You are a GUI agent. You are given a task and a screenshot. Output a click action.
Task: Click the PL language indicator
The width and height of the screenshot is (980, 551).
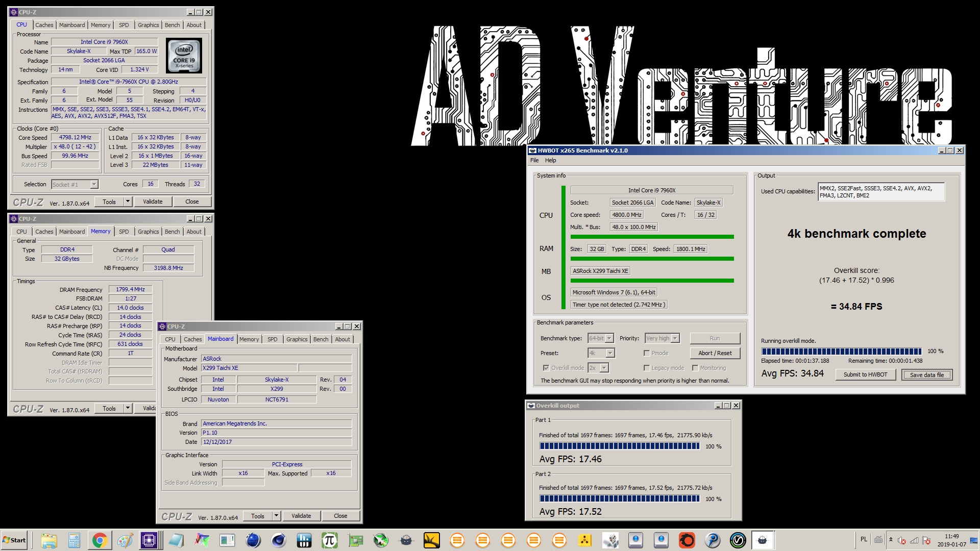[864, 539]
